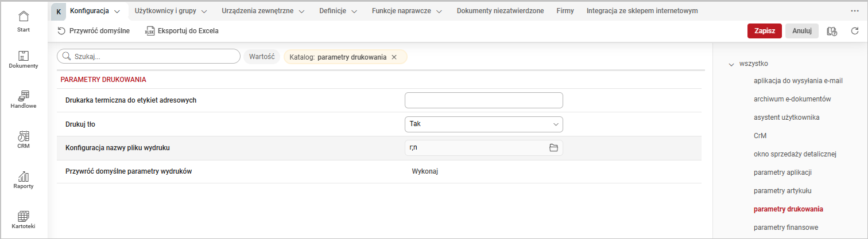Open the Drukuj tło dropdown
The image size is (868, 239).
pyautogui.click(x=483, y=124)
